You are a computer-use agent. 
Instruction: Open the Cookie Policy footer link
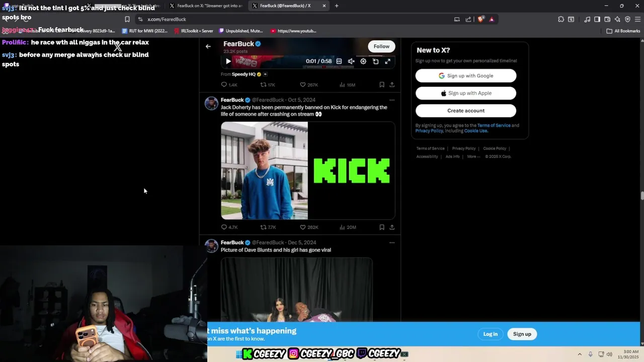[495, 149]
